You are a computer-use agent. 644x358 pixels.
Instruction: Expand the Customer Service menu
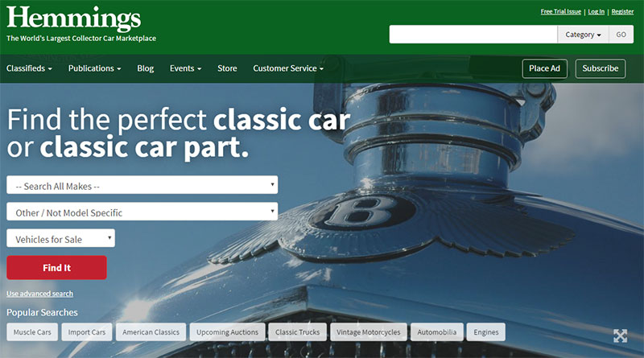click(288, 68)
